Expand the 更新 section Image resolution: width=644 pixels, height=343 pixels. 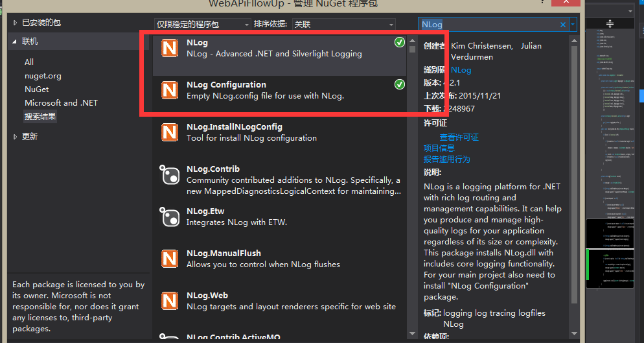(15, 137)
